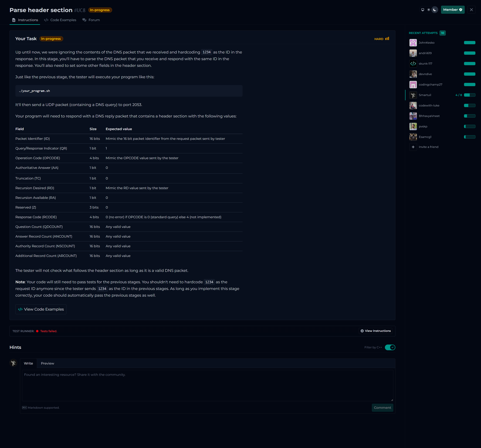
Task: Open skunk-117's code avatar icon
Action: pyautogui.click(x=413, y=64)
